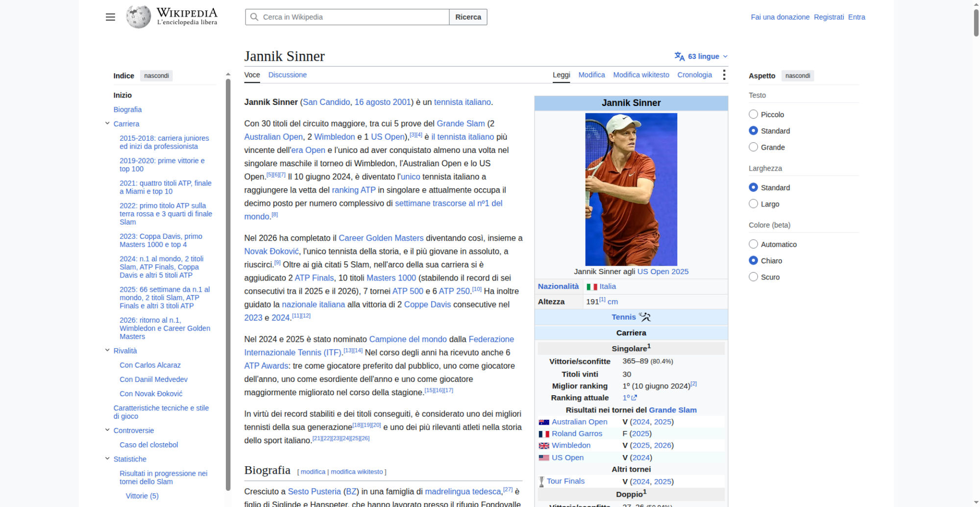Click the Italian flag icon beside Italia
The height and width of the screenshot is (507, 980).
coord(592,287)
